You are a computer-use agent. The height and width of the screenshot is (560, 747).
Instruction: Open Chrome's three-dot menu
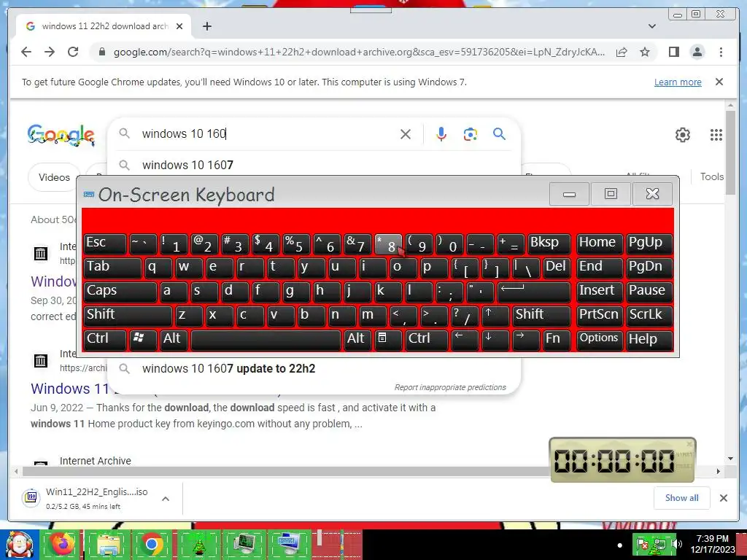(x=721, y=52)
